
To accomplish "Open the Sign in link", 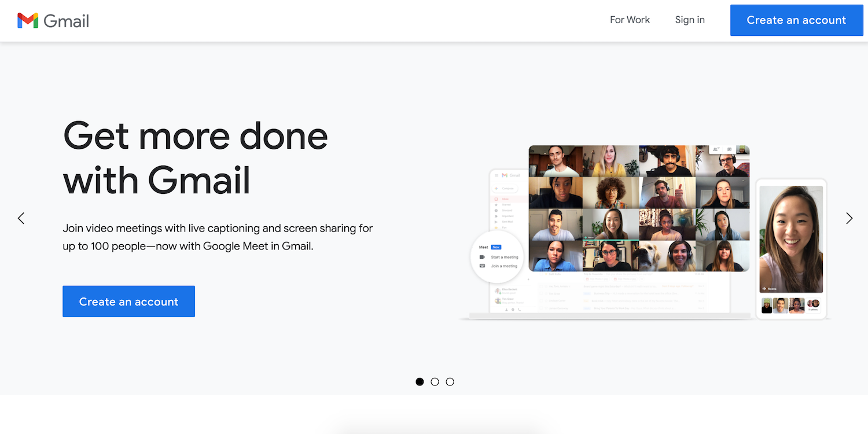I will (690, 20).
